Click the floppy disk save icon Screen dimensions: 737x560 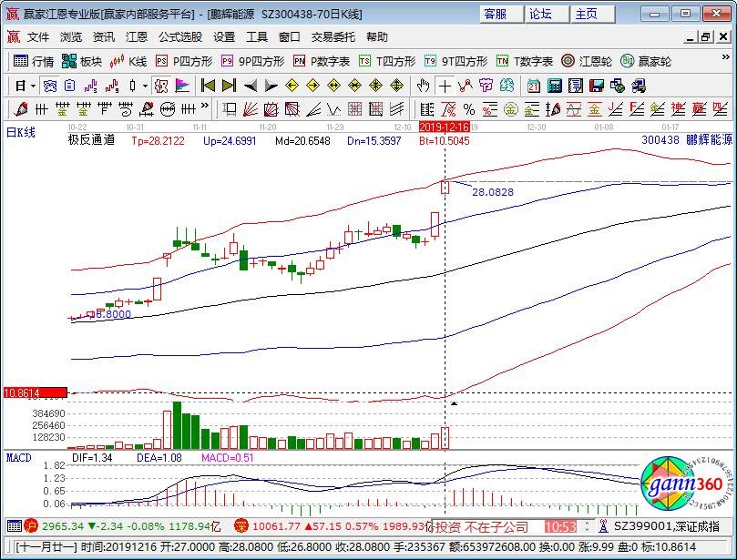(x=597, y=86)
